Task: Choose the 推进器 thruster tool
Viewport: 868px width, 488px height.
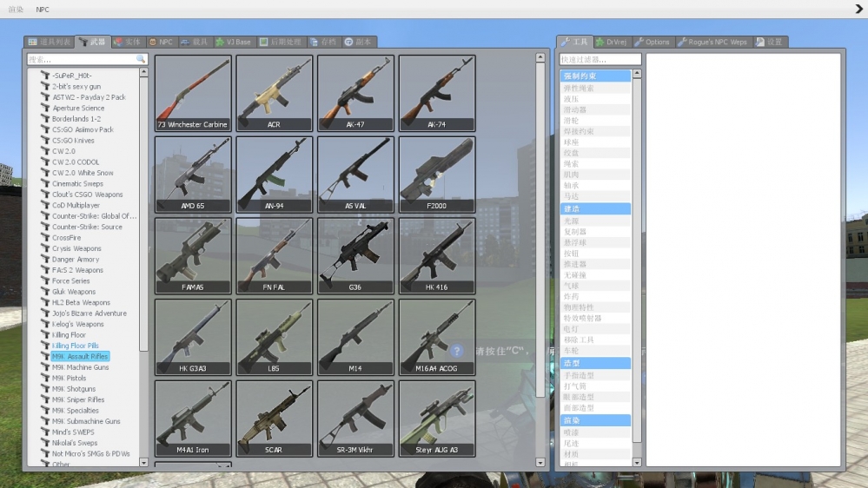Action: click(x=595, y=264)
